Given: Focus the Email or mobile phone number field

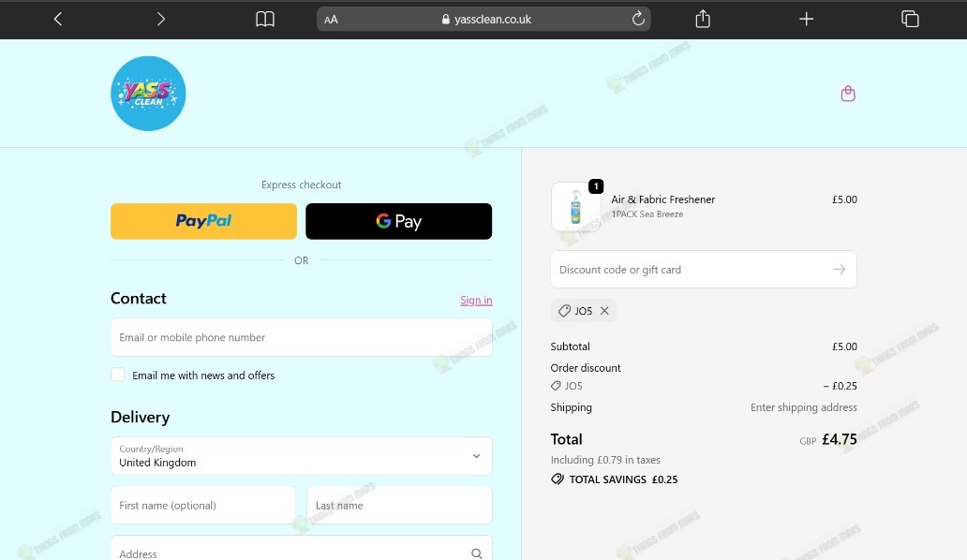Looking at the screenshot, I should [x=302, y=337].
